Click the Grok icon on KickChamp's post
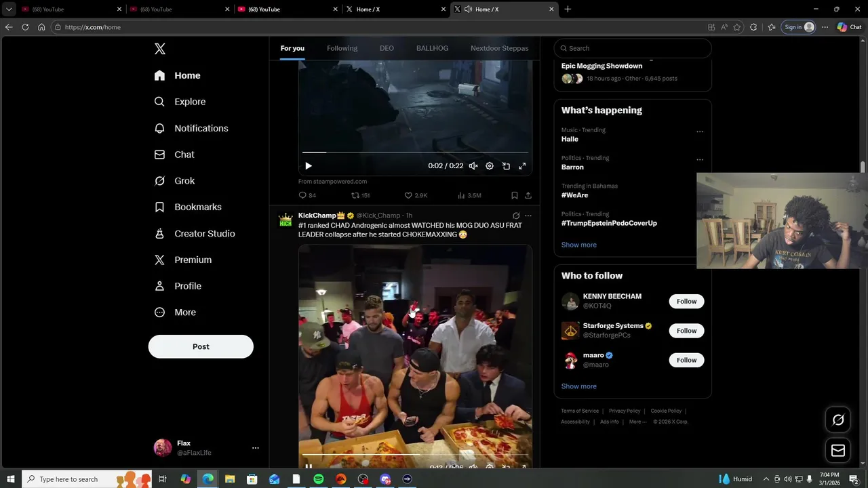This screenshot has width=868, height=488. [x=516, y=216]
